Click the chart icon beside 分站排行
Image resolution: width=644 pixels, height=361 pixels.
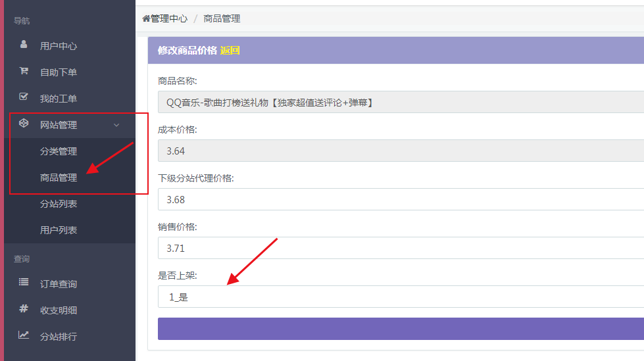(24, 335)
